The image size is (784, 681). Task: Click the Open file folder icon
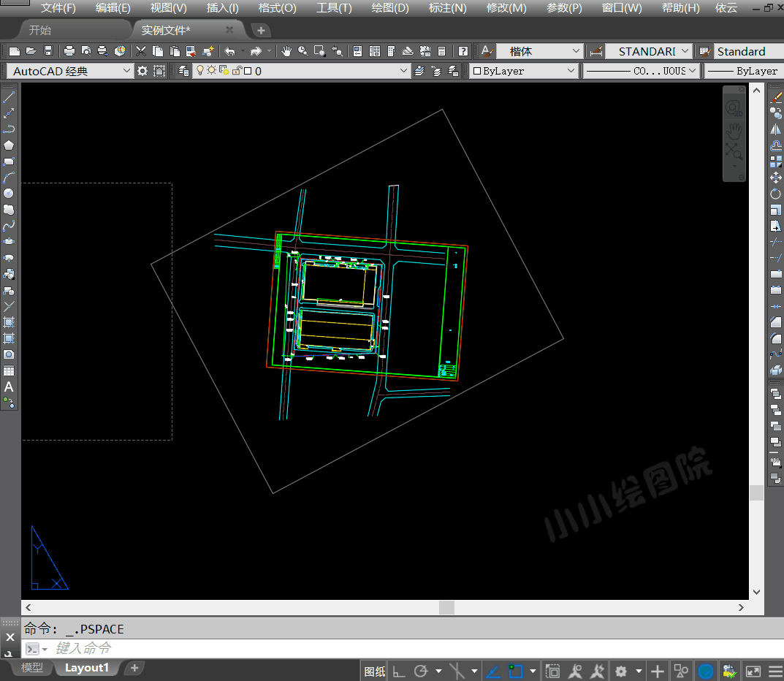pyautogui.click(x=31, y=51)
